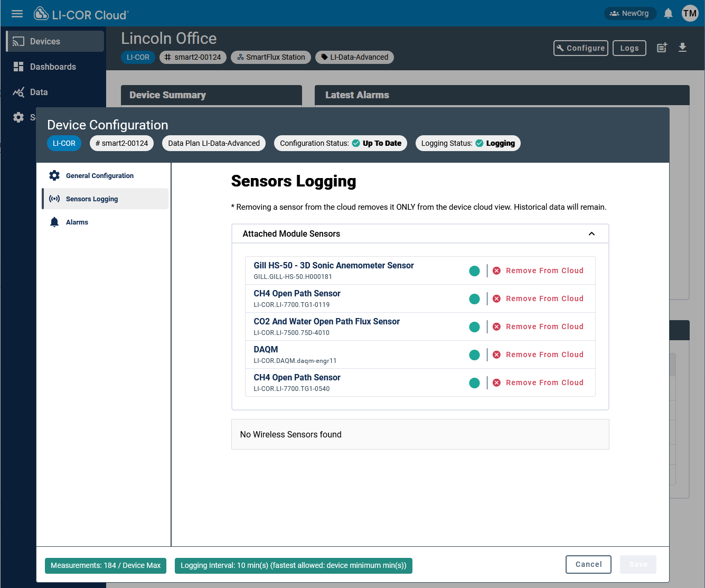Open the General Configuration section
This screenshot has width=705, height=588.
105,175
